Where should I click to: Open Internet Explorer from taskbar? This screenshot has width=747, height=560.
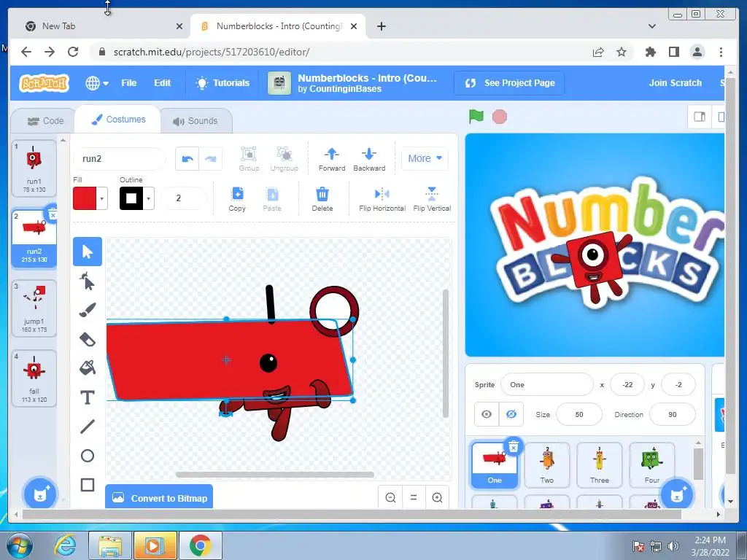tap(65, 545)
